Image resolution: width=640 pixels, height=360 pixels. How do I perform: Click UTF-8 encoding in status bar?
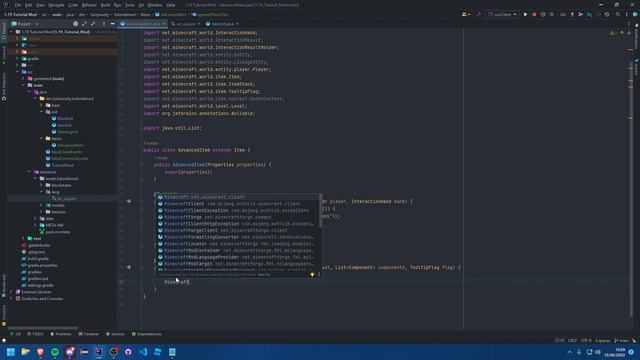pyautogui.click(x=586, y=340)
